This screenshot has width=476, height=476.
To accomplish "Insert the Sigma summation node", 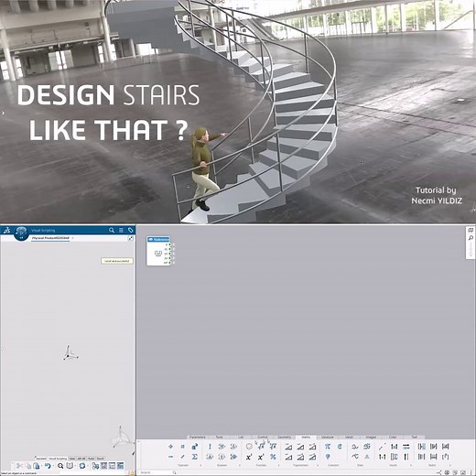I will coord(195,457).
